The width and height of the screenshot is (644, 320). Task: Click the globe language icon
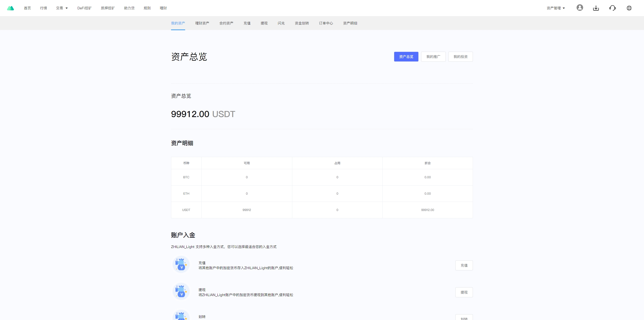(629, 8)
